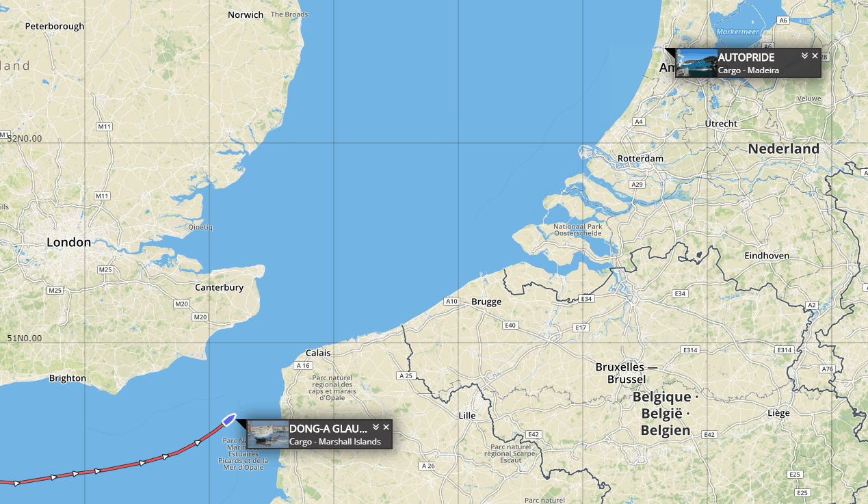Click the A29 road shield below Rotterdam
868x504 pixels.
[x=637, y=185]
